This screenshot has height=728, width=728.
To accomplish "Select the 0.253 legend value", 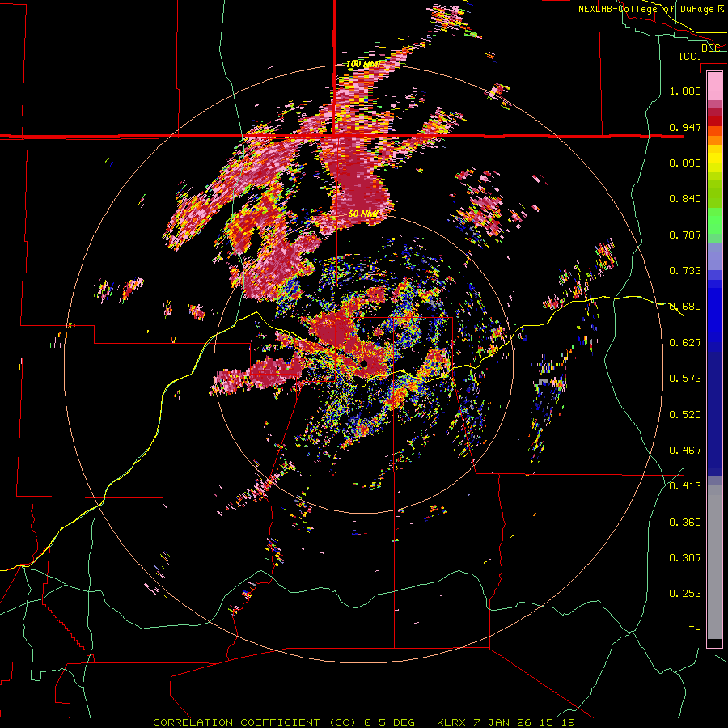I will pyautogui.click(x=685, y=594).
